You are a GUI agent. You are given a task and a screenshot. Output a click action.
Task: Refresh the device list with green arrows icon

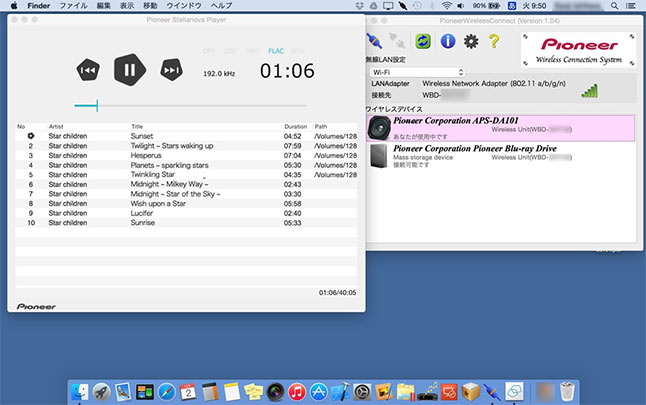[x=423, y=41]
